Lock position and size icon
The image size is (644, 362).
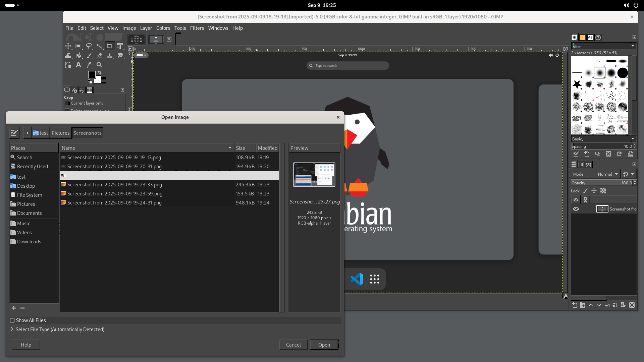point(594,191)
